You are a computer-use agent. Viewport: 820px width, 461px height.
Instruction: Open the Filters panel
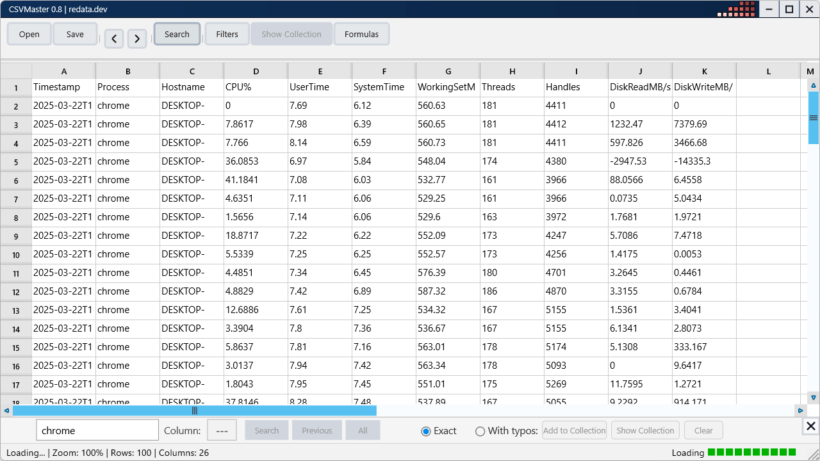(227, 34)
